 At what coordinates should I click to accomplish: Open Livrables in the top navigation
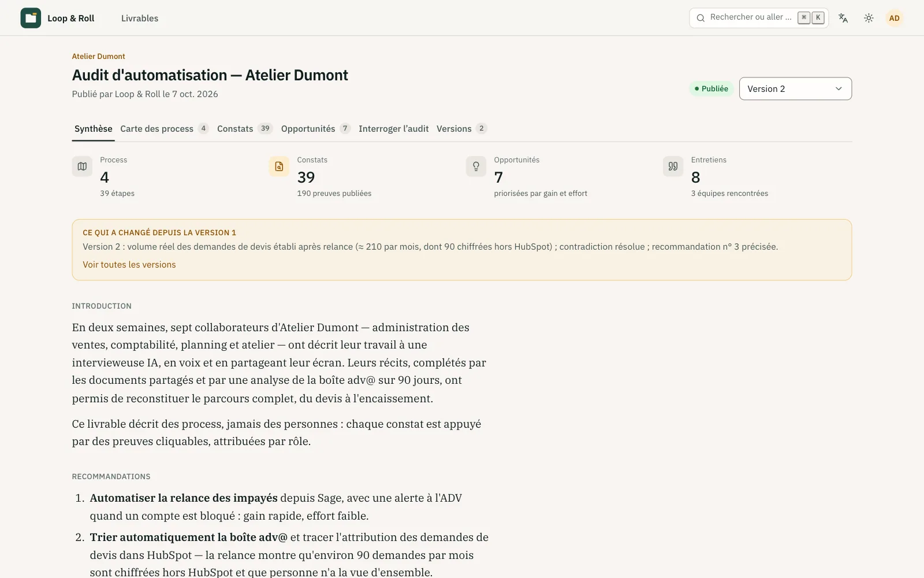[x=140, y=18]
